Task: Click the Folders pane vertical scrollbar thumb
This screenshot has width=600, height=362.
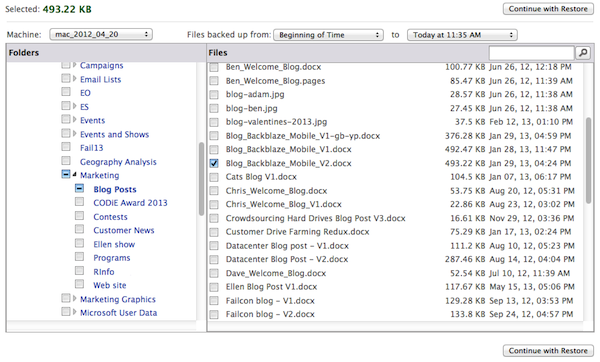Action: pos(201,179)
